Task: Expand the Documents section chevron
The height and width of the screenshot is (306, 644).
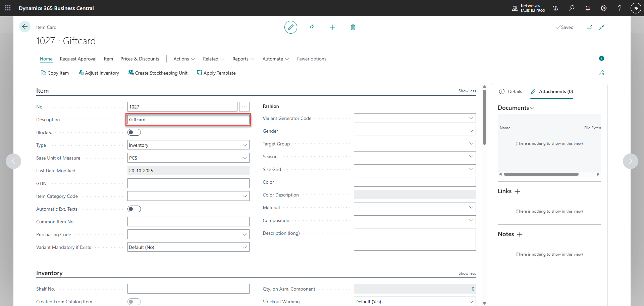Action: (x=532, y=108)
